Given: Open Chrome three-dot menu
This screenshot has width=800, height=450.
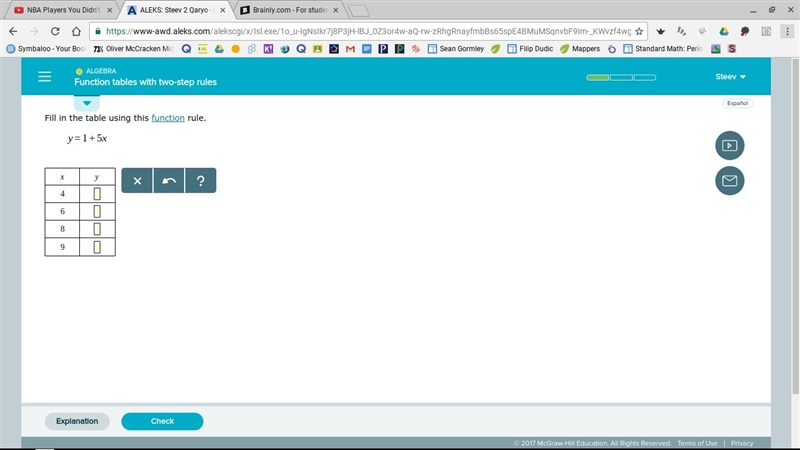Looking at the screenshot, I should 787,31.
